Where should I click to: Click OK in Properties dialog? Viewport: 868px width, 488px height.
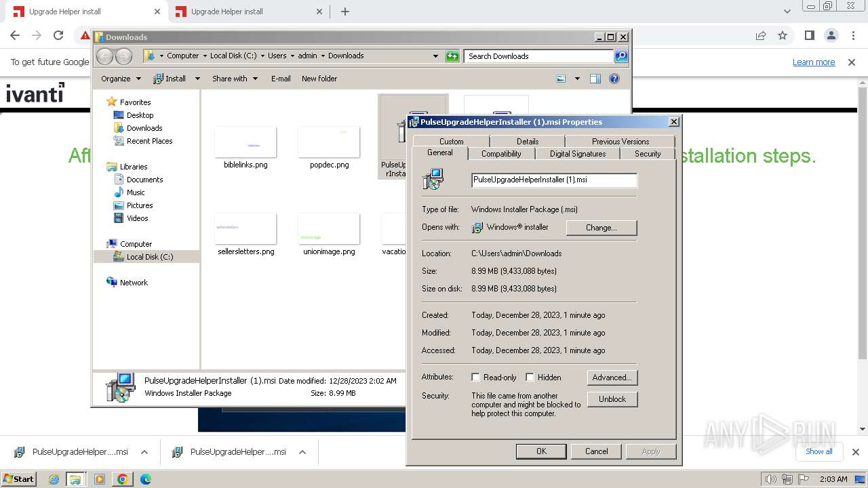[541, 451]
